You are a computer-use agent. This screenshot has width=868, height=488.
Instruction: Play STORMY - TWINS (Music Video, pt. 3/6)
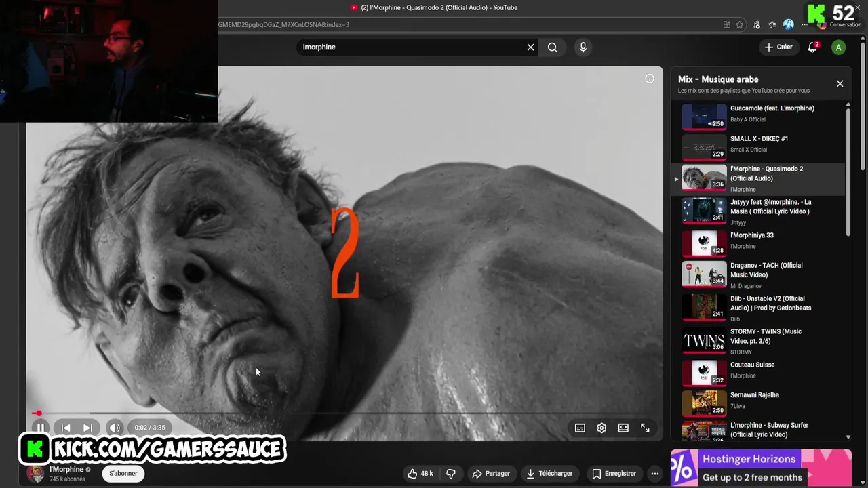tap(766, 336)
